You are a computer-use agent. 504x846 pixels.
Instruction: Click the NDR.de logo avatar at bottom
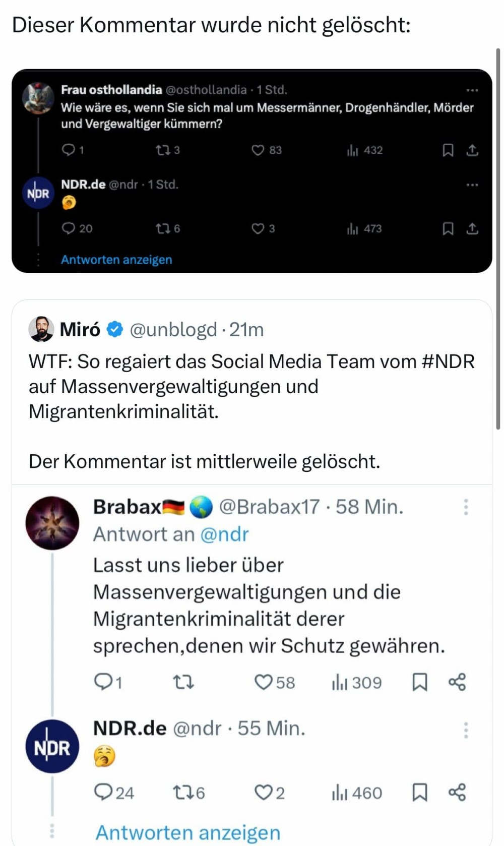52,747
